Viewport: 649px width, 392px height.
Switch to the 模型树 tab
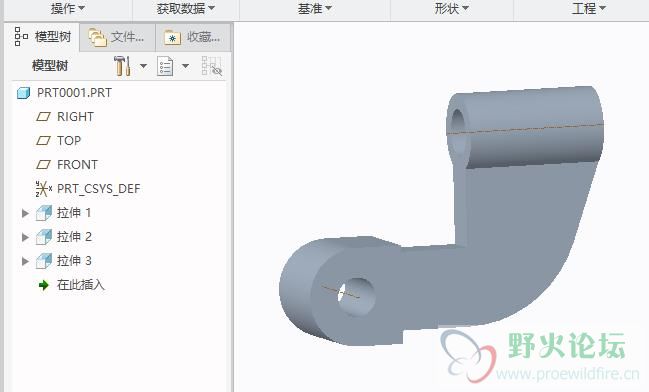coord(42,37)
